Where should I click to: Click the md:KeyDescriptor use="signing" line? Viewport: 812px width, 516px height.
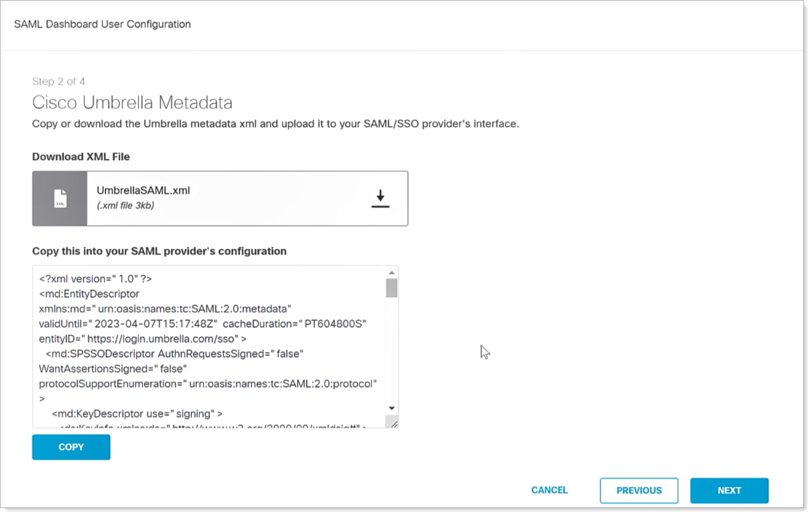tap(137, 414)
